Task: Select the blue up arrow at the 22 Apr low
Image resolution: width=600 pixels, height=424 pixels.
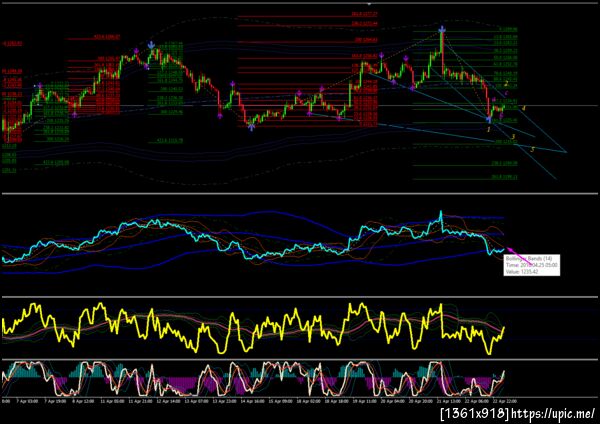Action: click(489, 119)
